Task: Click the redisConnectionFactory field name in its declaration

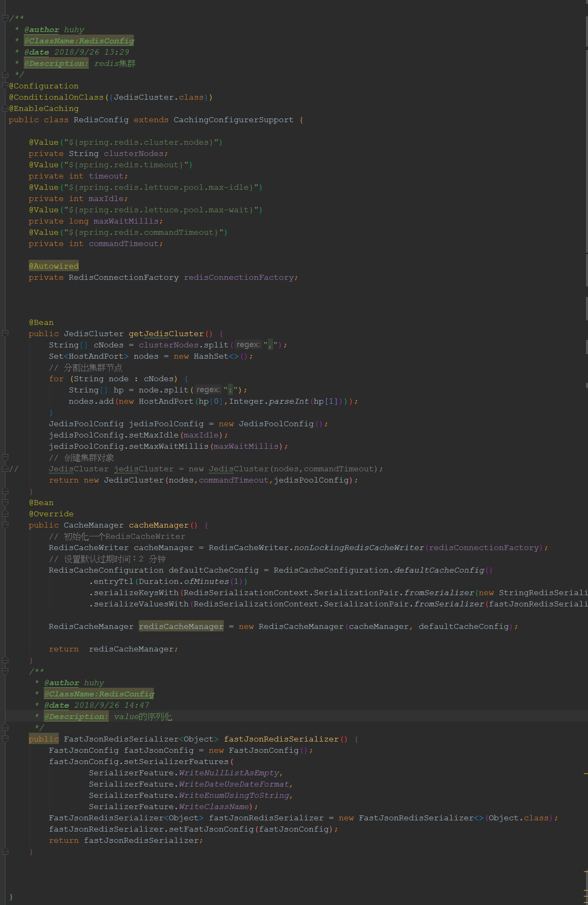Action: pos(239,277)
